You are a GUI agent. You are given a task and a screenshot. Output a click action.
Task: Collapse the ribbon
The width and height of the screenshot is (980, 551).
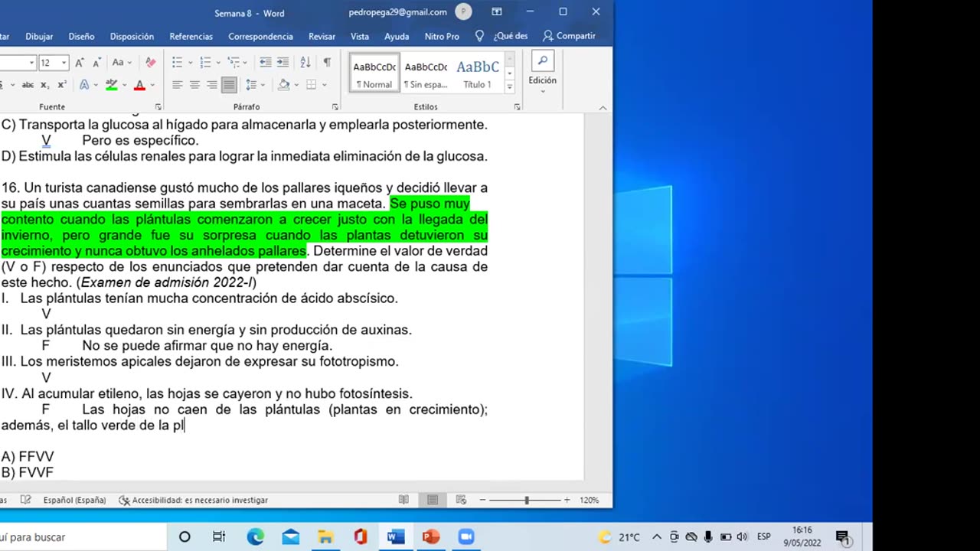(x=603, y=108)
